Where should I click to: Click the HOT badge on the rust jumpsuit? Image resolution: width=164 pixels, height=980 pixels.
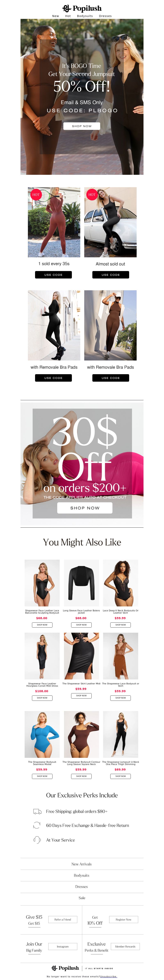click(36, 194)
